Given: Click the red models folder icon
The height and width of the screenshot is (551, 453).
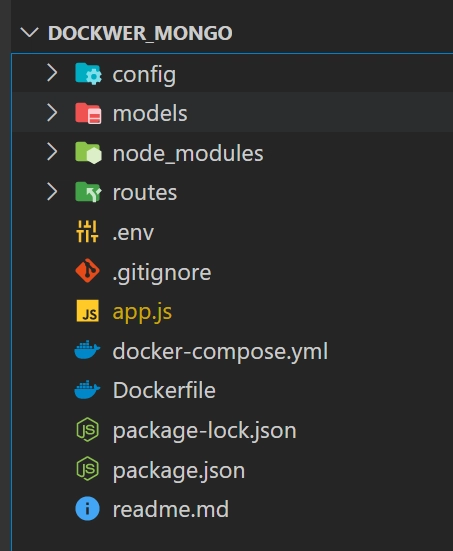Looking at the screenshot, I should click(88, 113).
